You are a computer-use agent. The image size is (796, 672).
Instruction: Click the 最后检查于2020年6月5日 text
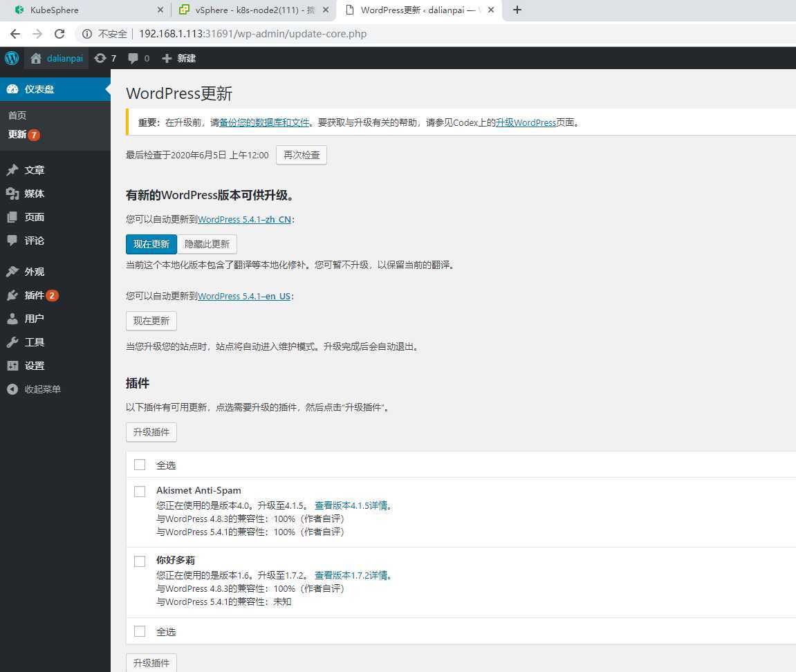198,156
